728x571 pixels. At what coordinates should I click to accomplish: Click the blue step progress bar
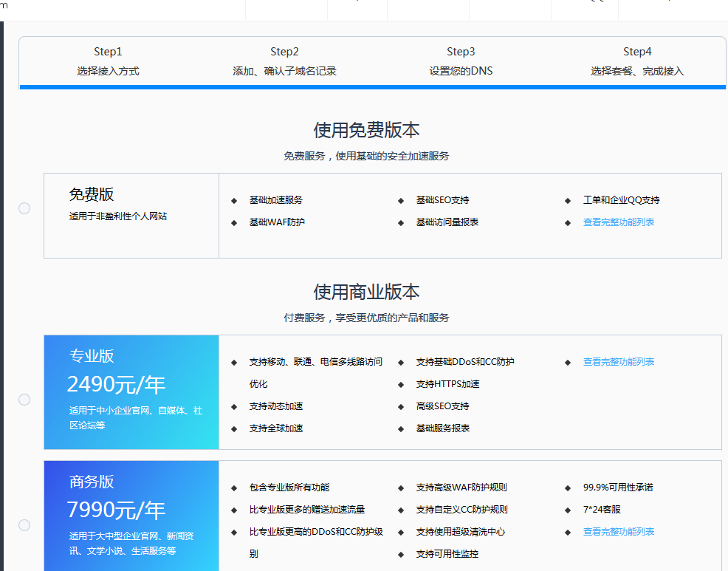(373, 87)
